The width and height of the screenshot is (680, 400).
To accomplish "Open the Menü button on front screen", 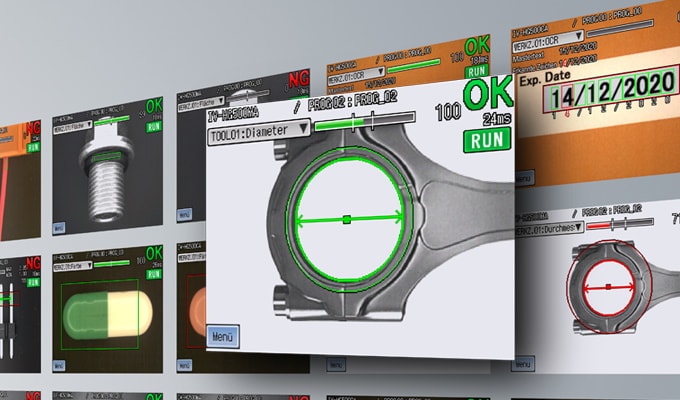I will point(223,336).
